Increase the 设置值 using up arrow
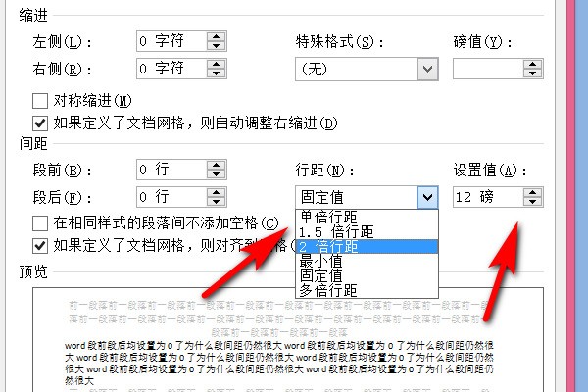This screenshot has width=588, height=392. click(x=531, y=191)
